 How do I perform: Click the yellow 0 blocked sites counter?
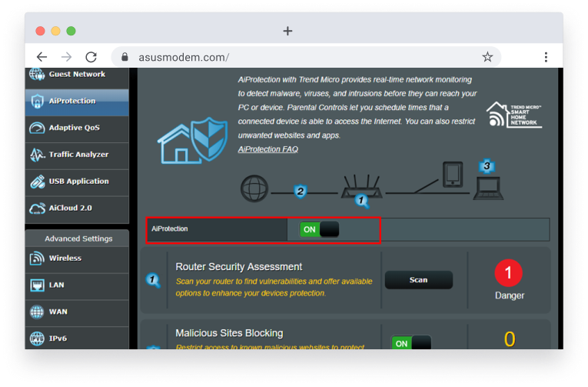tap(510, 339)
